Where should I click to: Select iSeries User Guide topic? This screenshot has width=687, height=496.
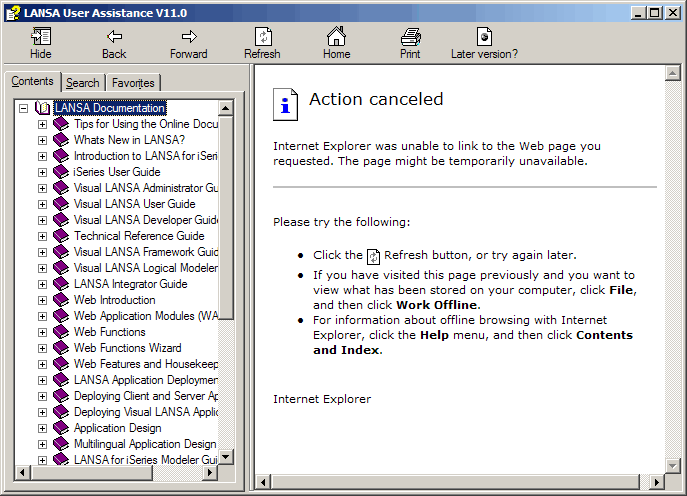tap(117, 172)
